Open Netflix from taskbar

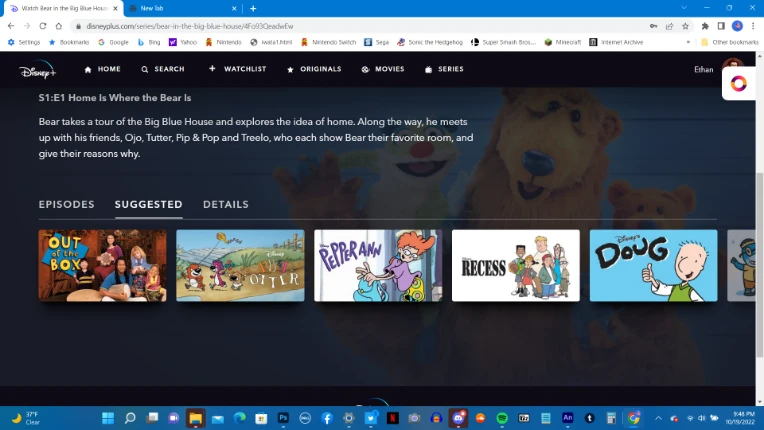pyautogui.click(x=393, y=418)
